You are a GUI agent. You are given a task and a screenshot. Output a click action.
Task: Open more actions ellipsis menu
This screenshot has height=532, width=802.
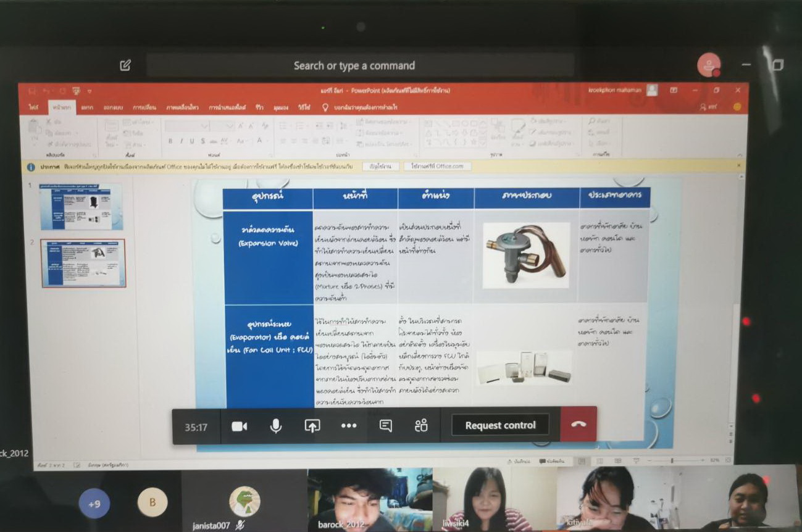(349, 426)
